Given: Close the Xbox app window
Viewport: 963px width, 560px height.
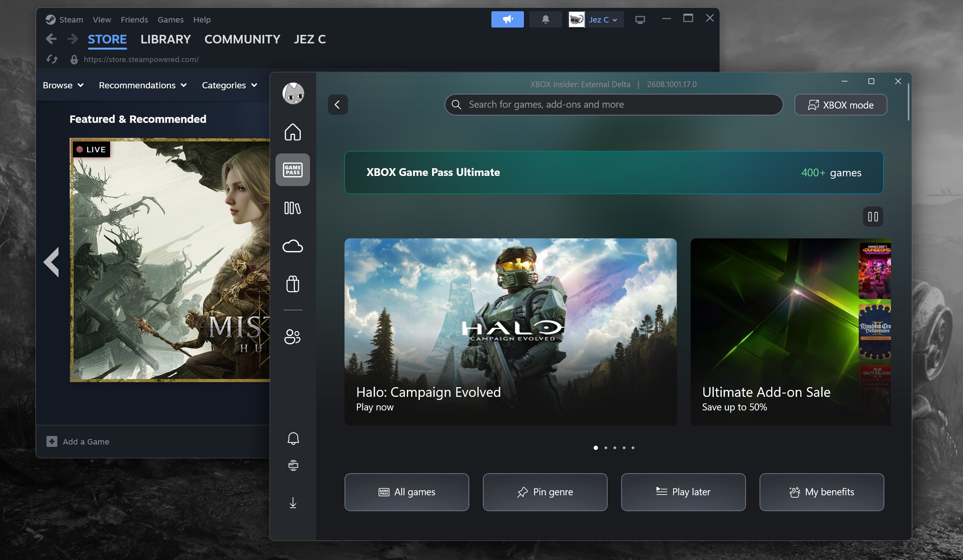Looking at the screenshot, I should pyautogui.click(x=898, y=81).
